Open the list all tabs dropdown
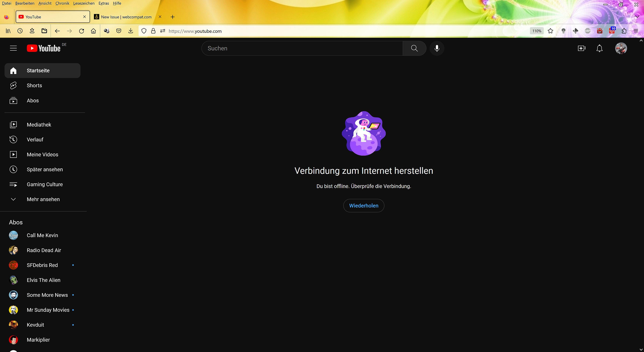The width and height of the screenshot is (644, 352). [x=636, y=17]
